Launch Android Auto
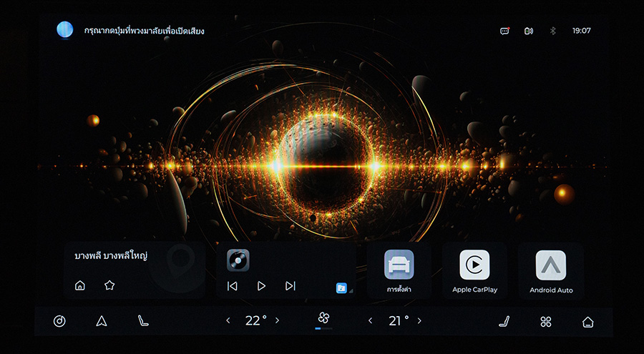The width and height of the screenshot is (644, 354). click(551, 270)
